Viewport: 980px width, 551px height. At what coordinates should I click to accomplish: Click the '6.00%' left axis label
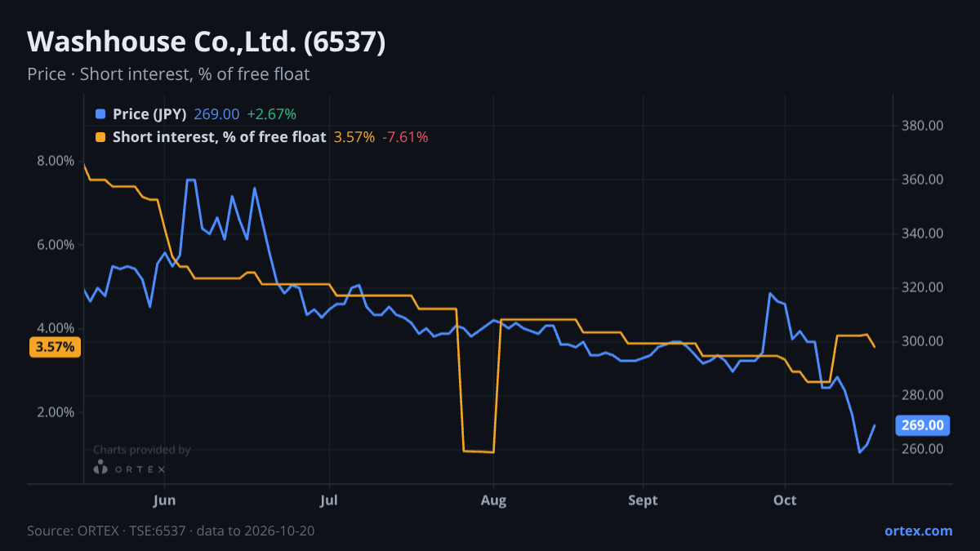pos(56,245)
